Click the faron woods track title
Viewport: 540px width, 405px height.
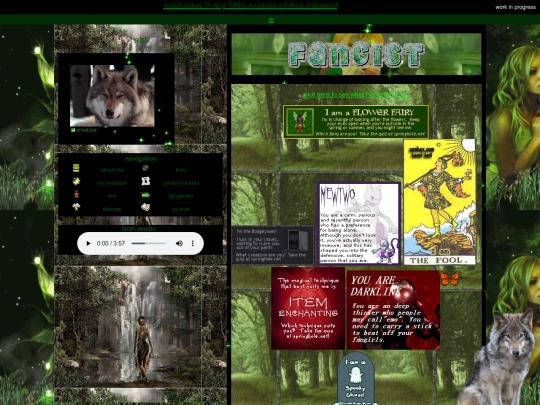(x=138, y=229)
